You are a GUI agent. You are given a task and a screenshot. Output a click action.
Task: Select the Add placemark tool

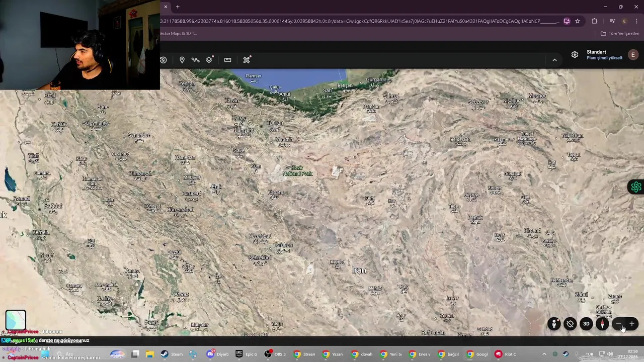[x=182, y=60]
